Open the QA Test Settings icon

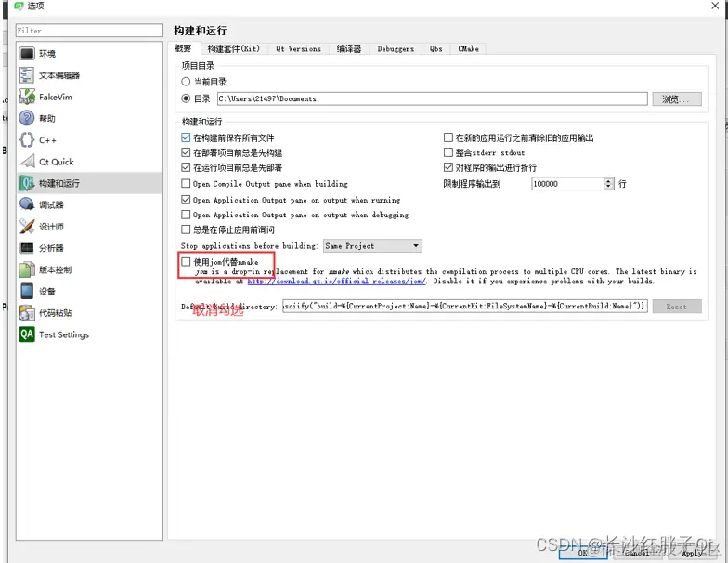27,334
